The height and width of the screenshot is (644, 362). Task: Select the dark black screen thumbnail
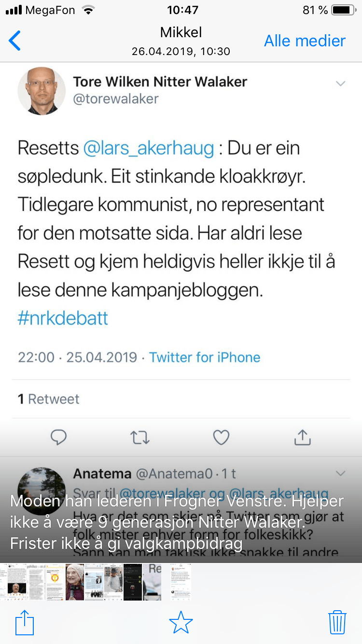point(133,582)
